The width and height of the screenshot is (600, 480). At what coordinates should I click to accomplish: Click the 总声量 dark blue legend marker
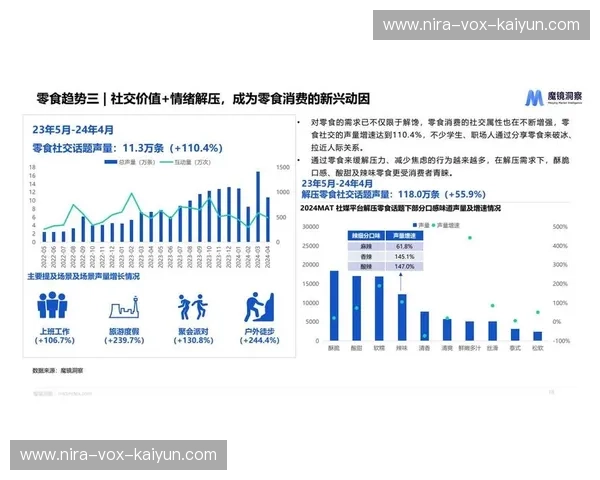[x=109, y=160]
